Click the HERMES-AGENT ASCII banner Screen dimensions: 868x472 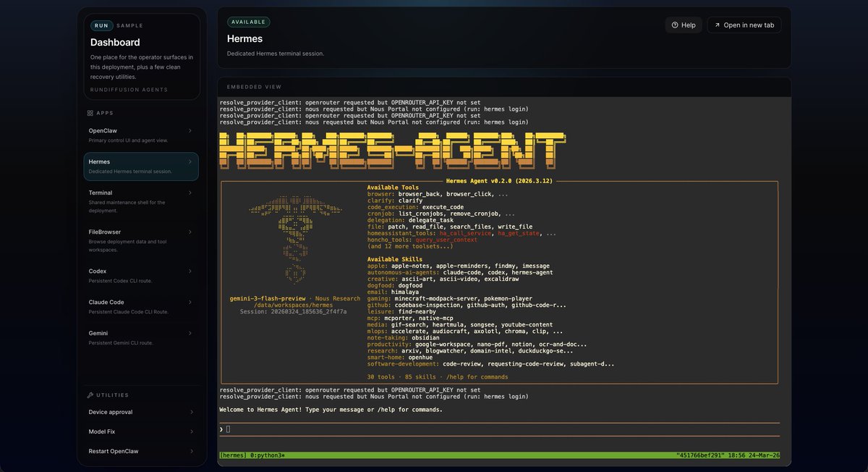(393, 151)
